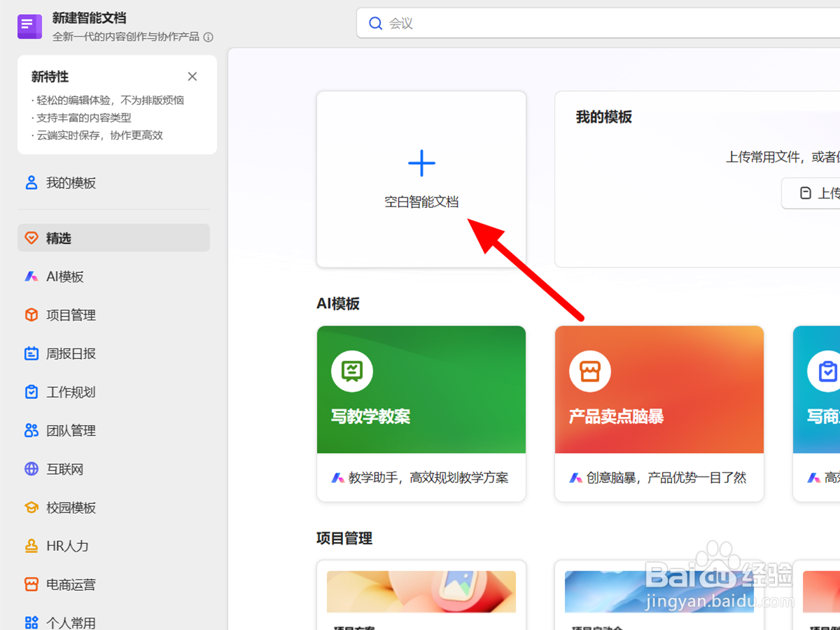Click the 产品卖点脑暴 storefront icon
The height and width of the screenshot is (630, 840).
pyautogui.click(x=590, y=371)
